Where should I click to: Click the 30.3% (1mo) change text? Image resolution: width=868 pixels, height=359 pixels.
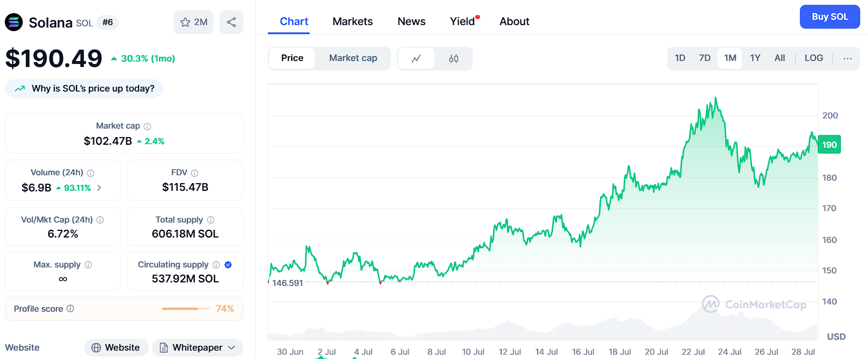pos(148,59)
